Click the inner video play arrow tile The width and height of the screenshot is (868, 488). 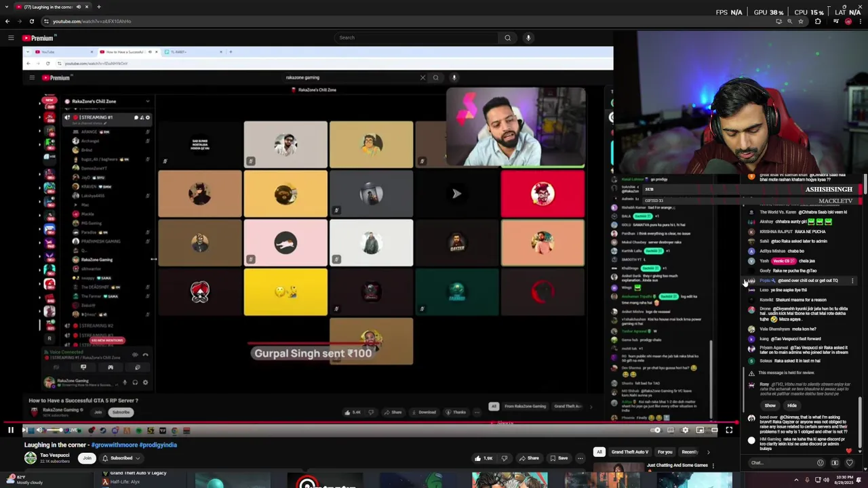pyautogui.click(x=456, y=194)
